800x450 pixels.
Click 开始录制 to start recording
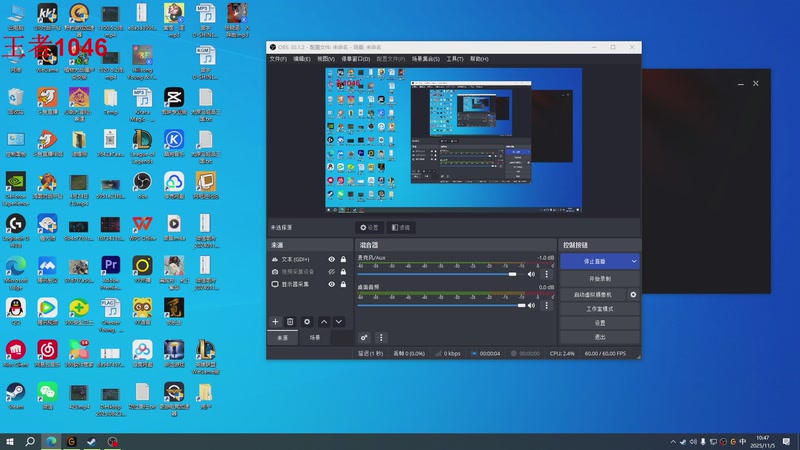tap(599, 279)
